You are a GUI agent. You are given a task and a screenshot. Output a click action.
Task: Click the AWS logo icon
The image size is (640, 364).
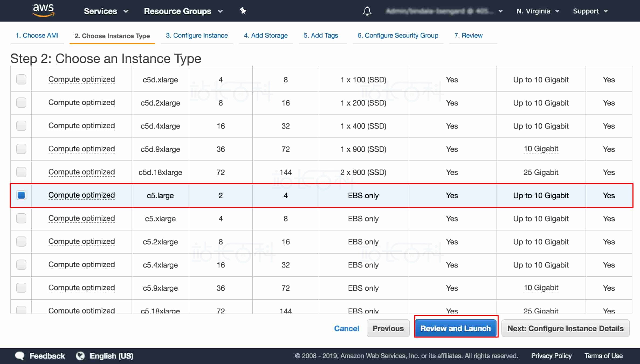click(x=43, y=10)
